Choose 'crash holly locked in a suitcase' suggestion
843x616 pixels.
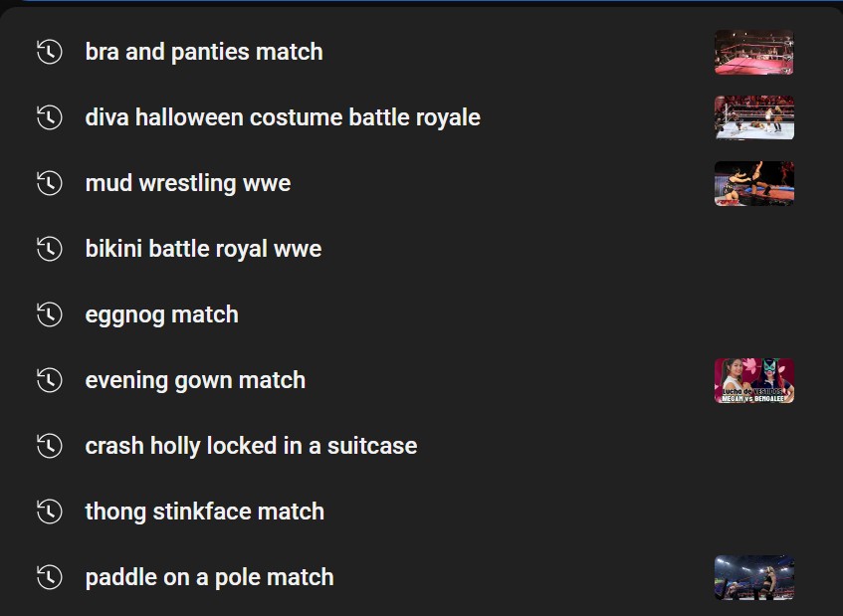(x=251, y=446)
